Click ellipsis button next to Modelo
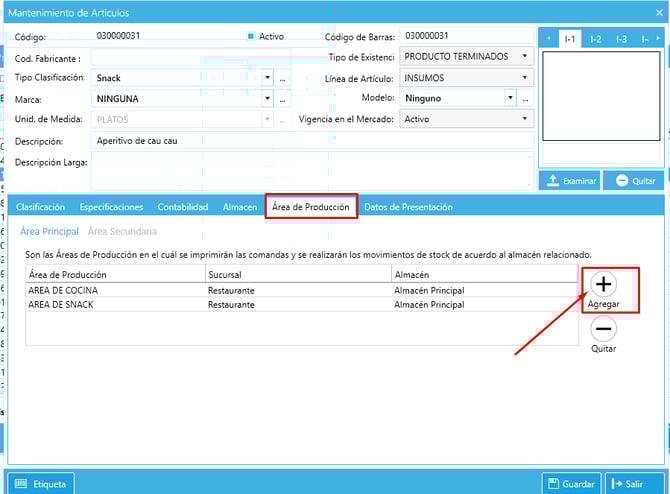 [x=525, y=99]
